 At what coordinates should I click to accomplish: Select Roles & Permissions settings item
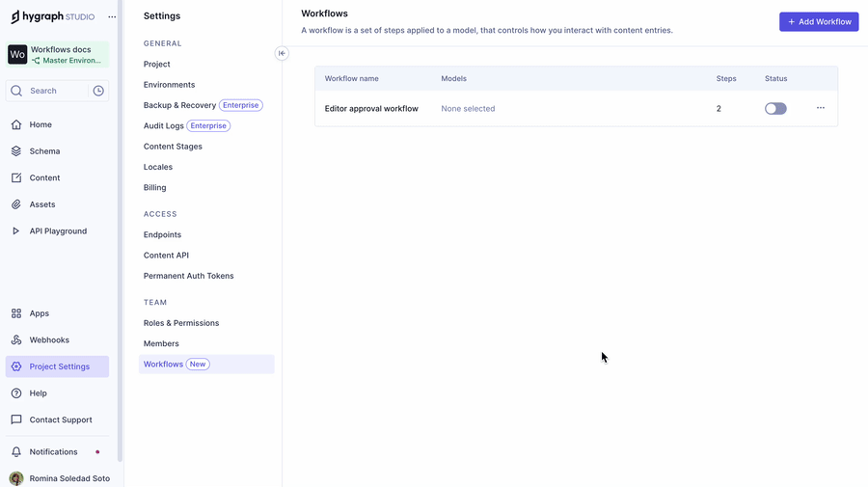(181, 323)
